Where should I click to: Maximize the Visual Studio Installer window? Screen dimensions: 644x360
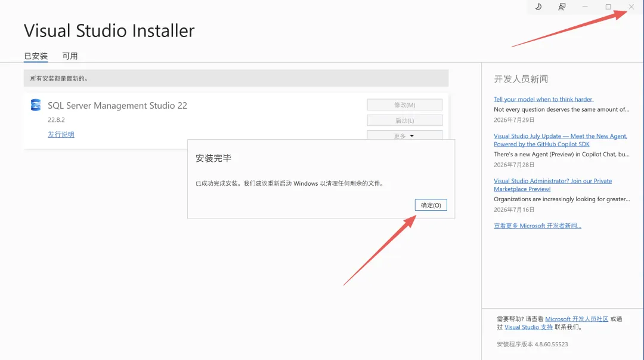[608, 7]
